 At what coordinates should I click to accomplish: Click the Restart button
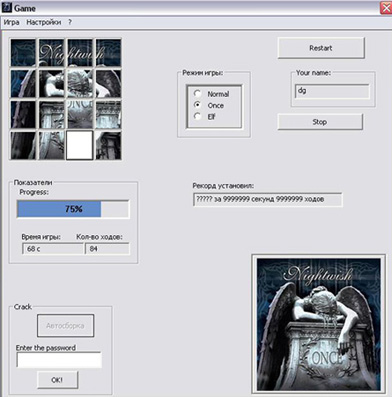[x=321, y=48]
